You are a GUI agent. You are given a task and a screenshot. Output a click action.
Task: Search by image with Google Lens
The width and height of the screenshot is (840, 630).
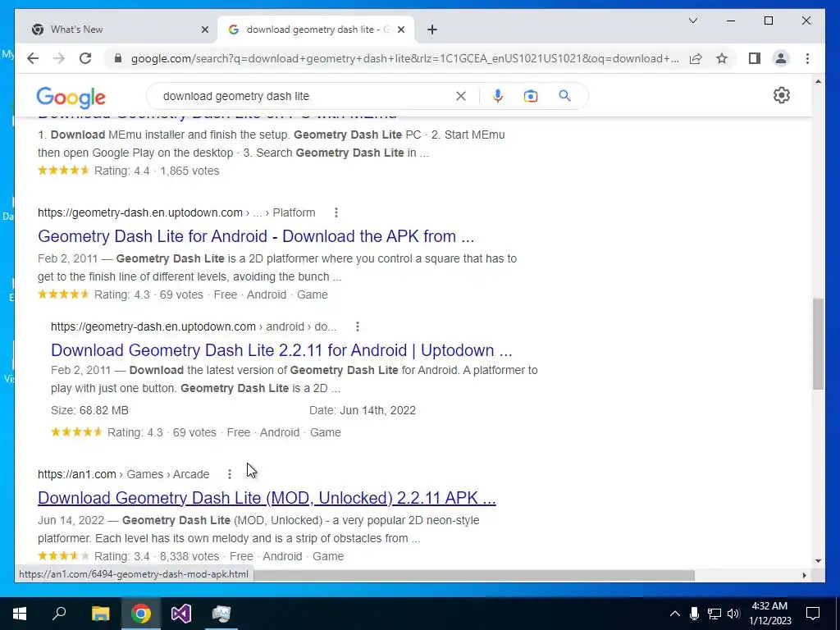(x=531, y=96)
